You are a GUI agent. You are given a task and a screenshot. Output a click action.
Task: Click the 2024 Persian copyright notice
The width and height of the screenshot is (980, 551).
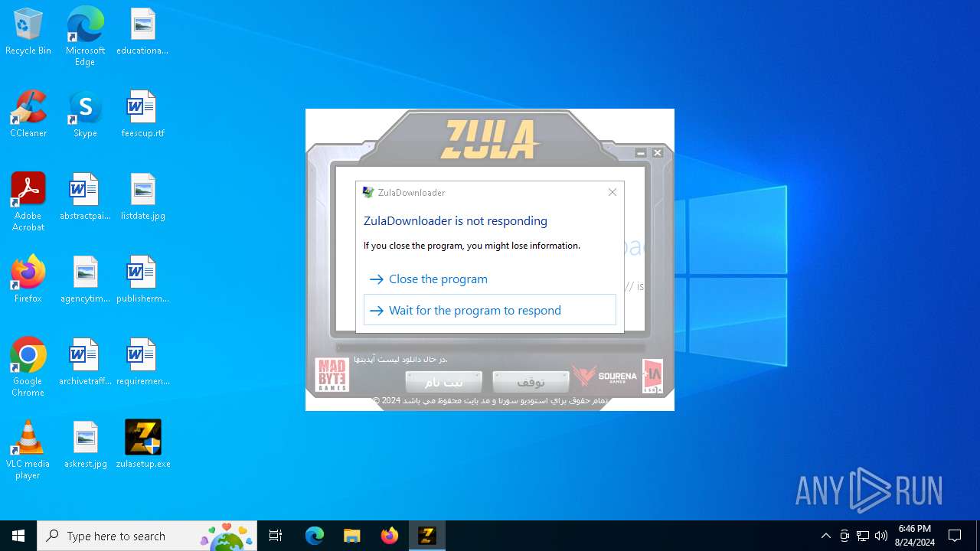490,400
